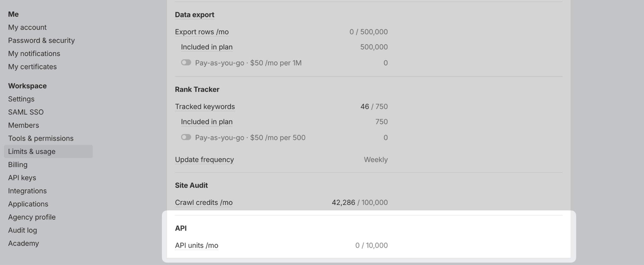Go to Password & security settings
The height and width of the screenshot is (265, 644).
pyautogui.click(x=42, y=40)
